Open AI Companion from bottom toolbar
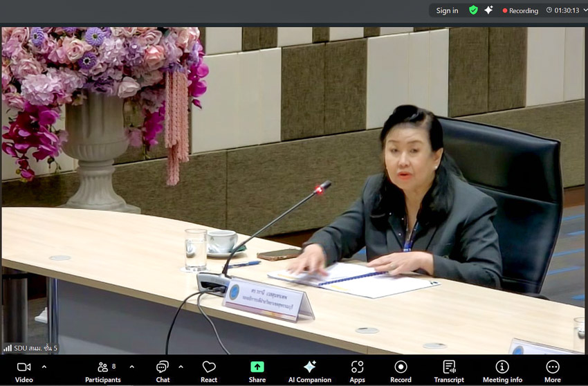 click(309, 370)
